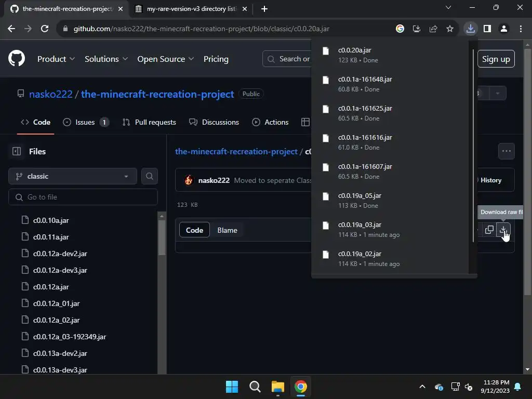Screen dimensions: 532x399
Task: Open c0.0.13a-dev2.jar in file tree
Action: (60, 353)
